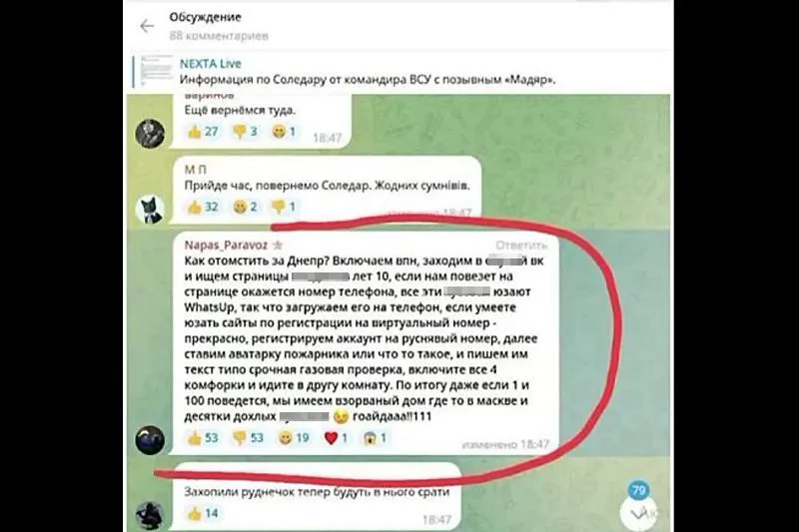This screenshot has height=532, width=799.
Task: Open the NEXTA Live channel name link
Action: coord(211,64)
